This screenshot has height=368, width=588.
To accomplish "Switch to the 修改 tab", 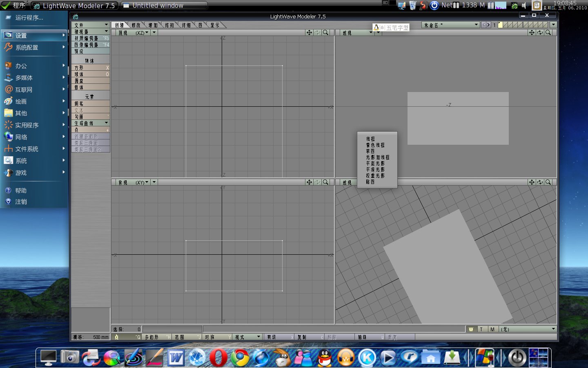I will (136, 25).
